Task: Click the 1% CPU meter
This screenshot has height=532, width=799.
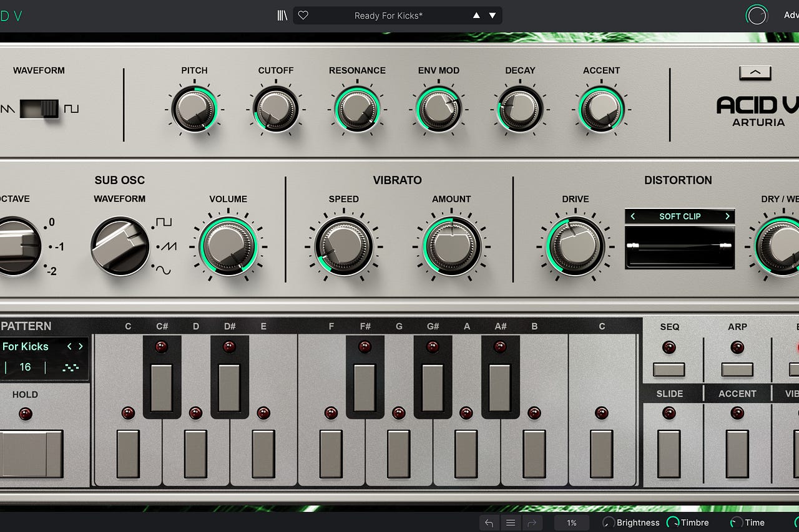Action: tap(572, 523)
